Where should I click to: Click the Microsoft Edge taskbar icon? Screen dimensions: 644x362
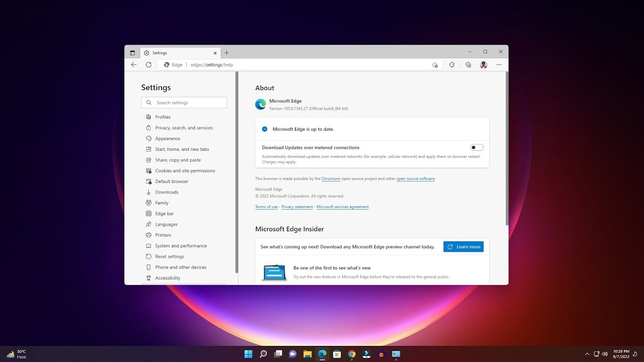[x=323, y=354]
